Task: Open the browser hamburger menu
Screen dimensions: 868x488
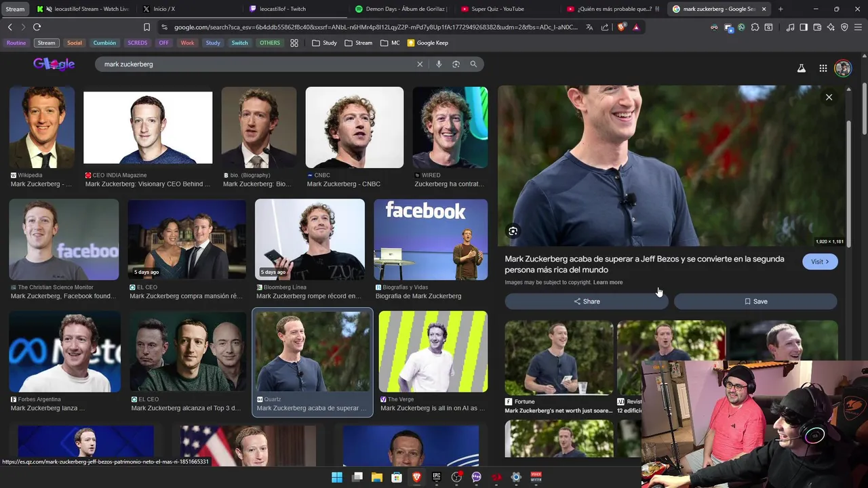Action: coord(858,27)
